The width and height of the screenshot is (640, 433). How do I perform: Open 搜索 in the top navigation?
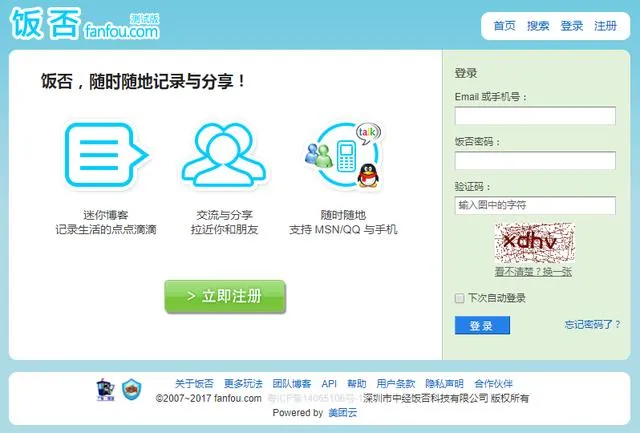pos(538,26)
